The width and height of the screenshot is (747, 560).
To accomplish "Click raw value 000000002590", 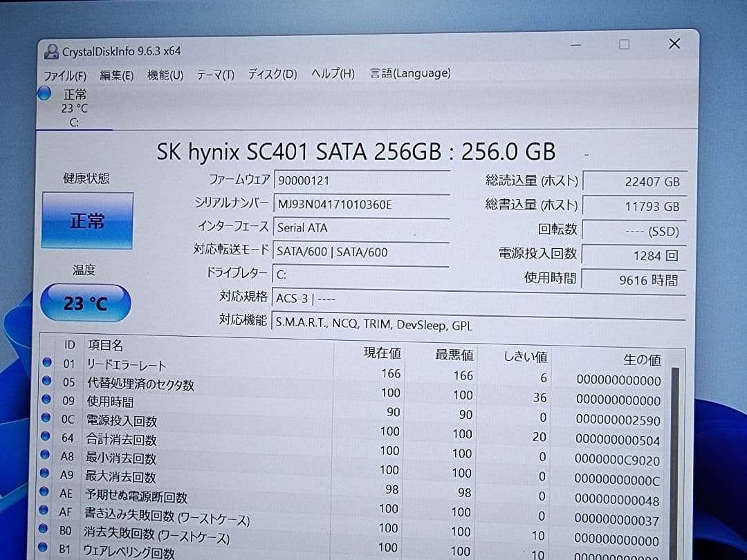I will tap(618, 420).
